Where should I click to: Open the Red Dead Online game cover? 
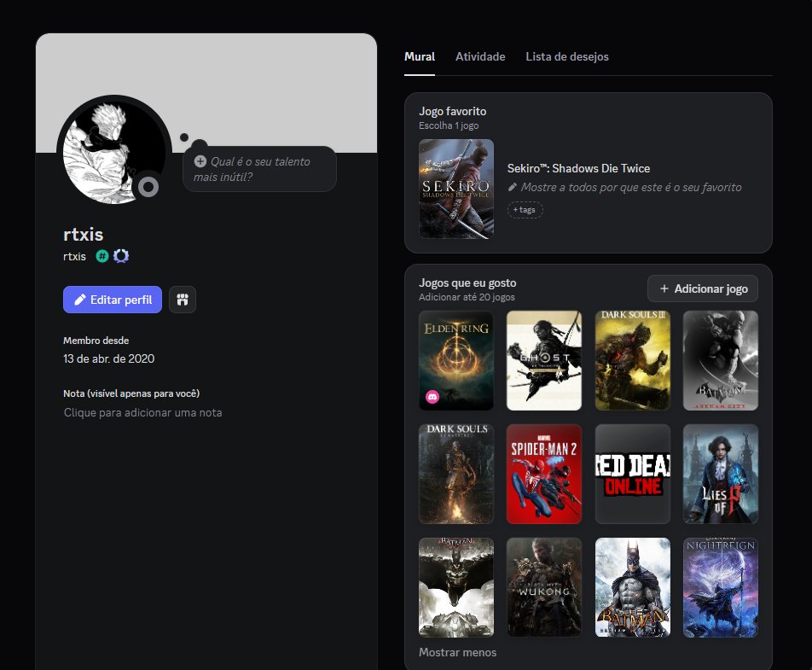point(633,475)
